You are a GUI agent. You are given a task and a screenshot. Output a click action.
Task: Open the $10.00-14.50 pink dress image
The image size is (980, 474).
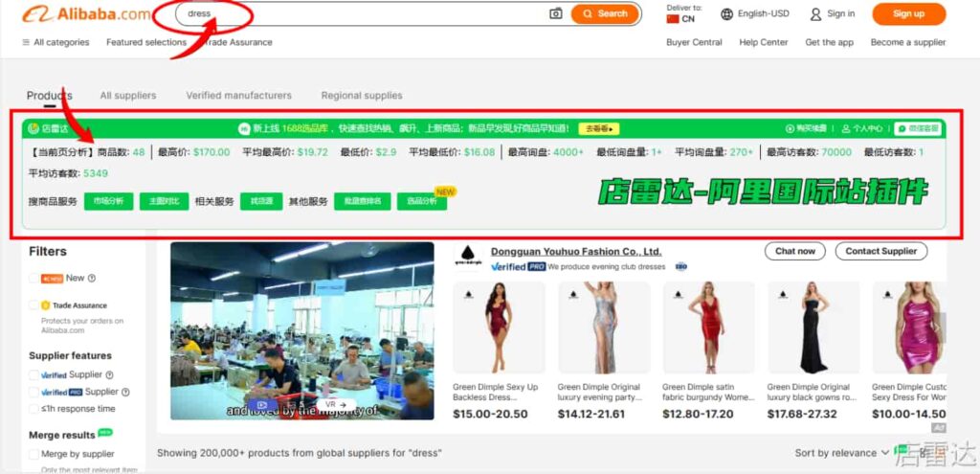(x=909, y=327)
